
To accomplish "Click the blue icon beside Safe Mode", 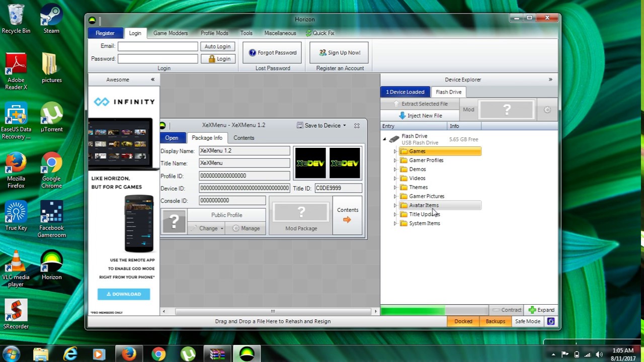I will coord(551,321).
